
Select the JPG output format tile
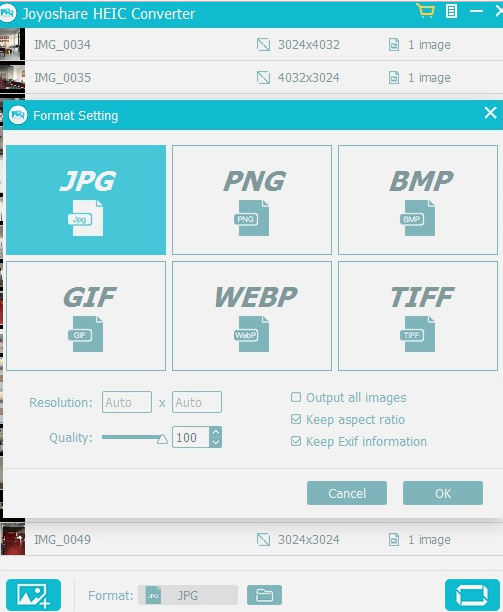tap(86, 200)
